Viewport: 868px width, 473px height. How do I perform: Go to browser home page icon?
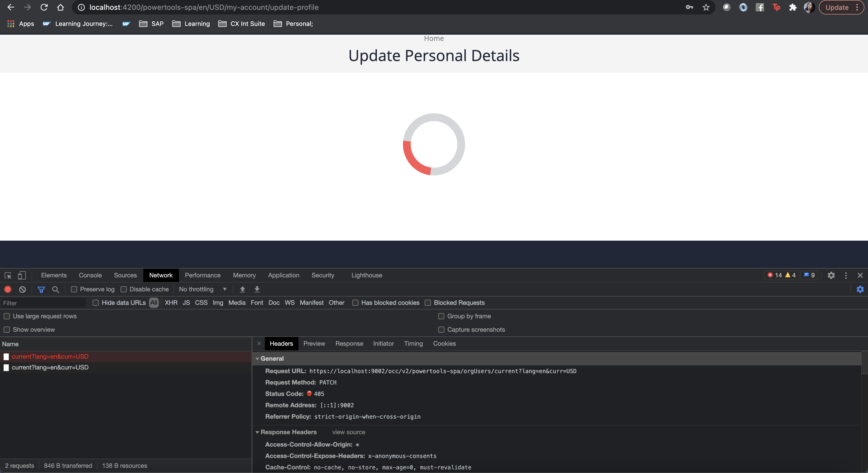(60, 7)
